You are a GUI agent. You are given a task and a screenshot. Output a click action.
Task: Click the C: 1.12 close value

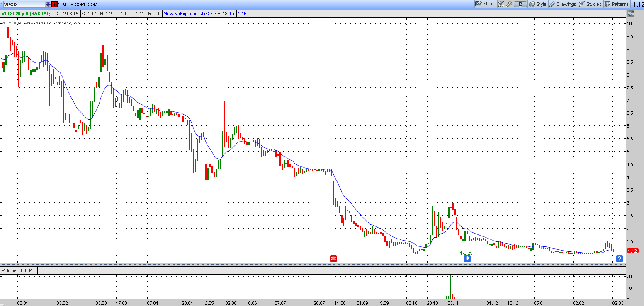[138, 14]
